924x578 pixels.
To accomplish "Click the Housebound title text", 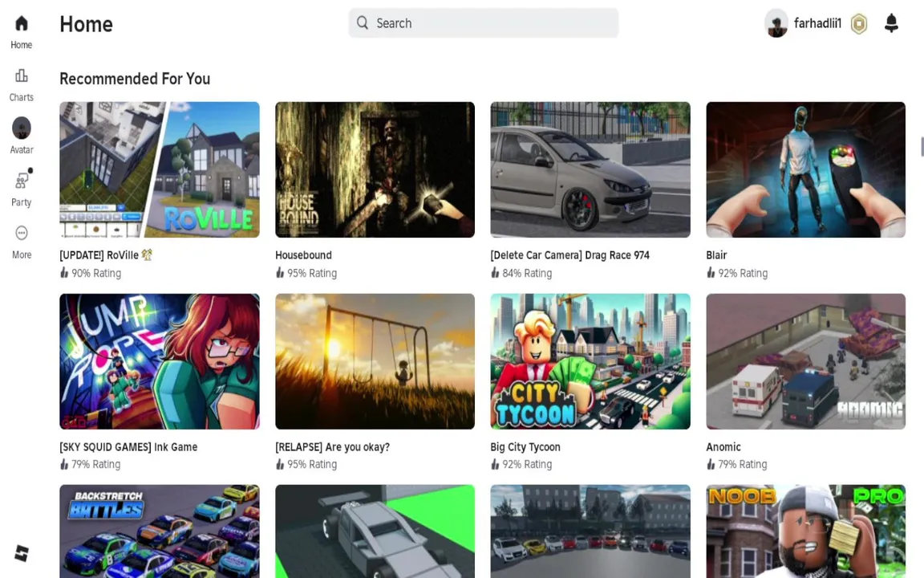I will 303,254.
